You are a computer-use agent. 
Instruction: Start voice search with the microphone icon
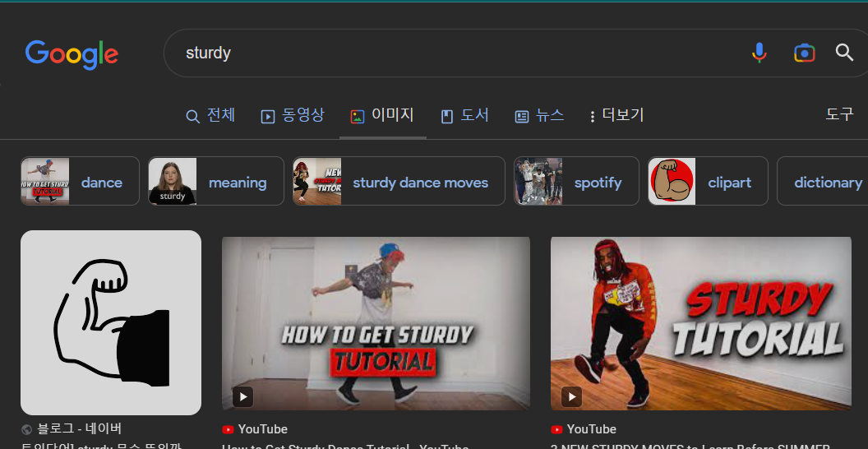(x=759, y=53)
